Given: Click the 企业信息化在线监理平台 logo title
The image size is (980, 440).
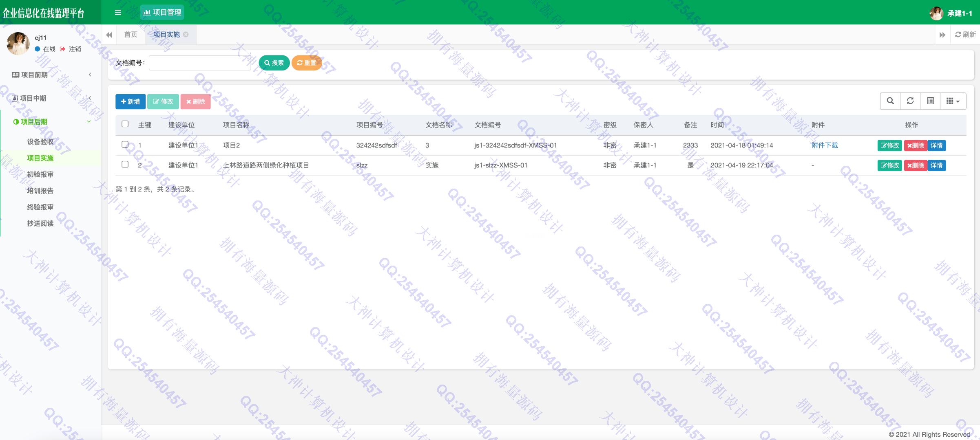Looking at the screenshot, I should click(44, 13).
